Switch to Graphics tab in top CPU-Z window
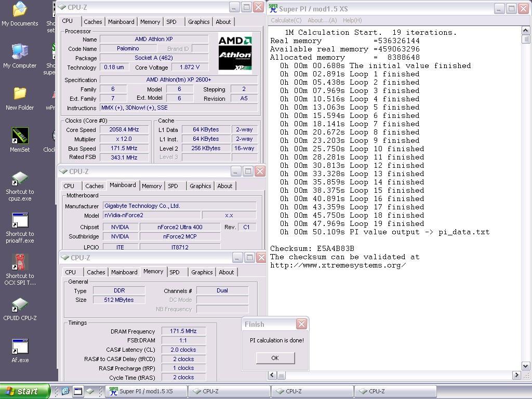 click(x=199, y=22)
